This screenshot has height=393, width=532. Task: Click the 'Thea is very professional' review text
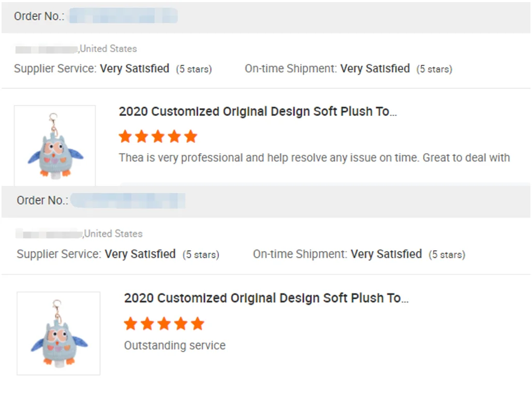314,157
